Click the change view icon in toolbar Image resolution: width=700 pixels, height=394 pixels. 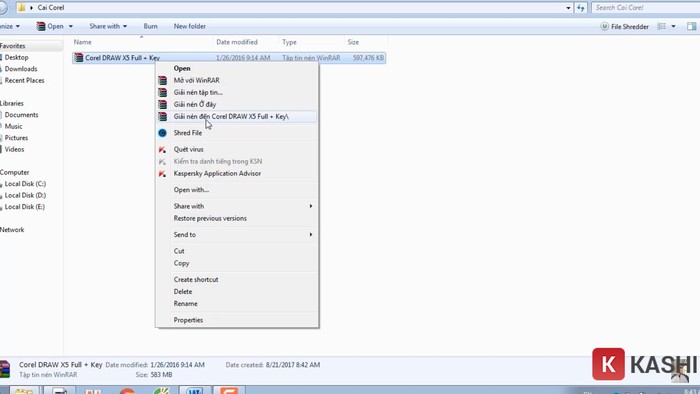click(x=662, y=27)
